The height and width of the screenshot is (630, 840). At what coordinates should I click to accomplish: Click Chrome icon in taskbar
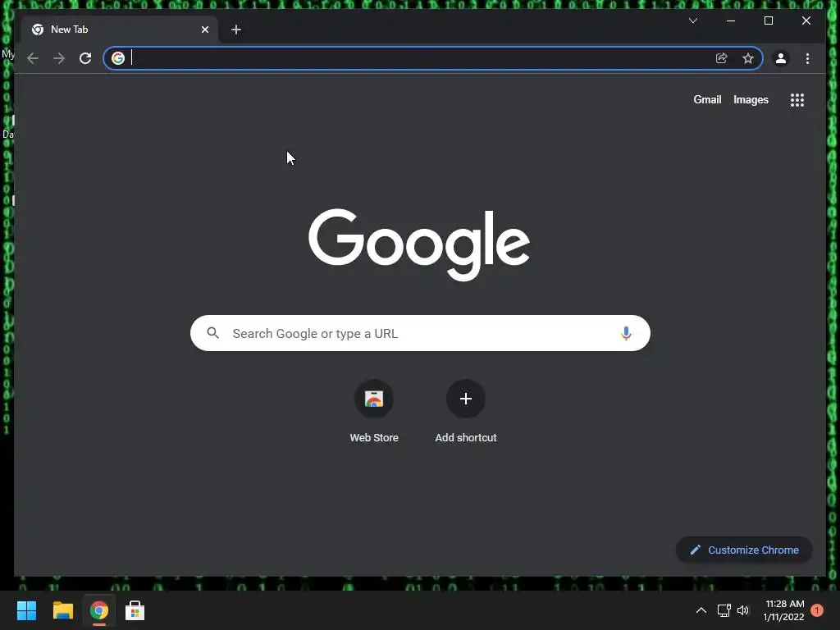(x=99, y=610)
